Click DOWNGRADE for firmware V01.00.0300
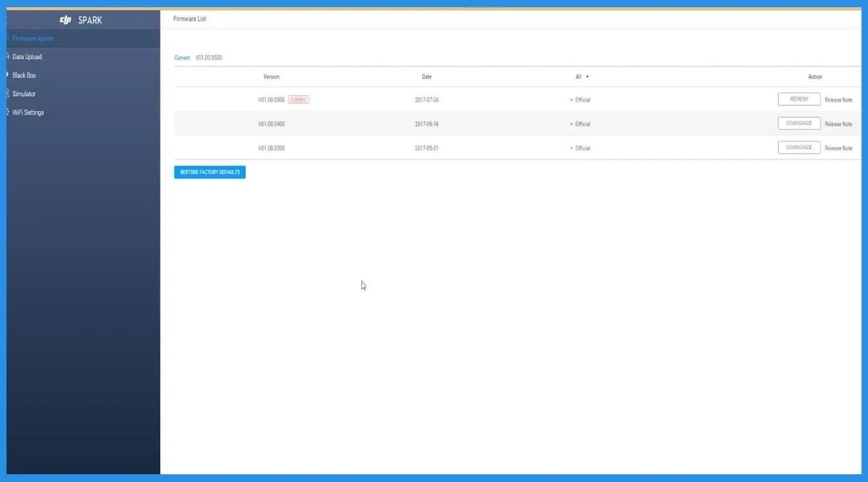The image size is (868, 482). click(x=799, y=148)
